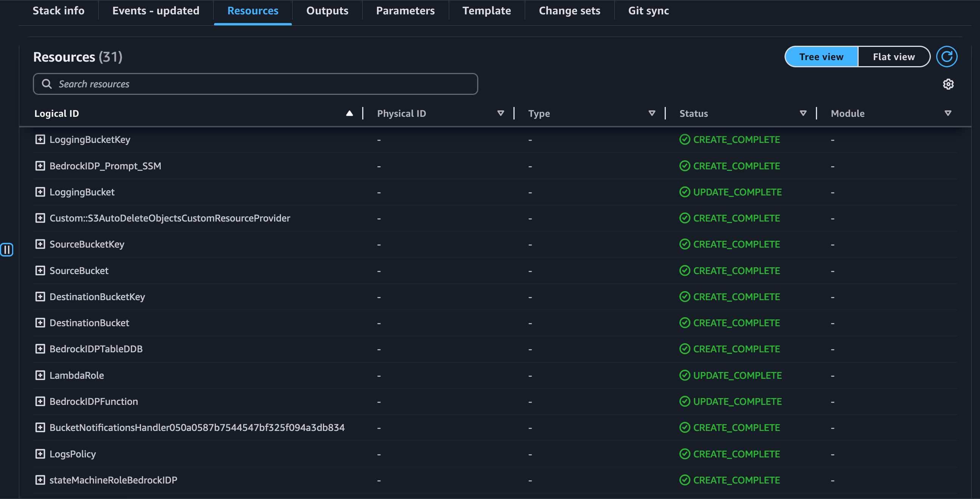The image size is (980, 499).
Task: Click the refresh resources icon
Action: (x=946, y=57)
